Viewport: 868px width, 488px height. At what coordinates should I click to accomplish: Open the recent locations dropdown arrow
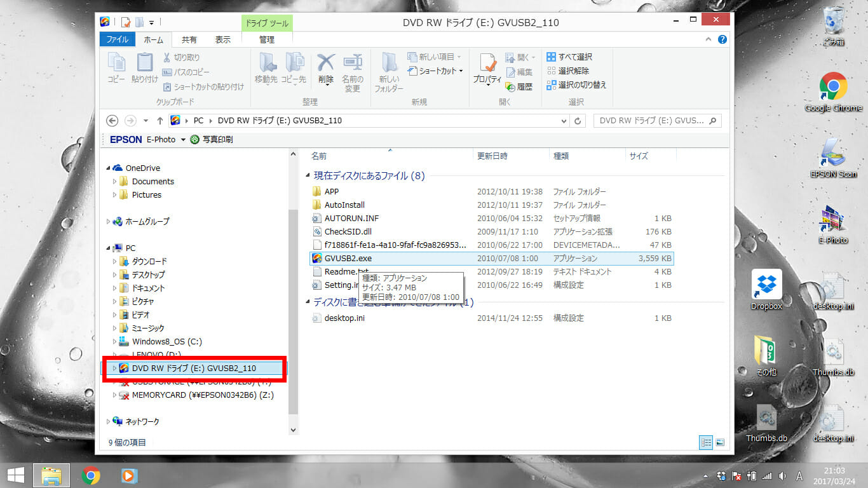tap(146, 121)
